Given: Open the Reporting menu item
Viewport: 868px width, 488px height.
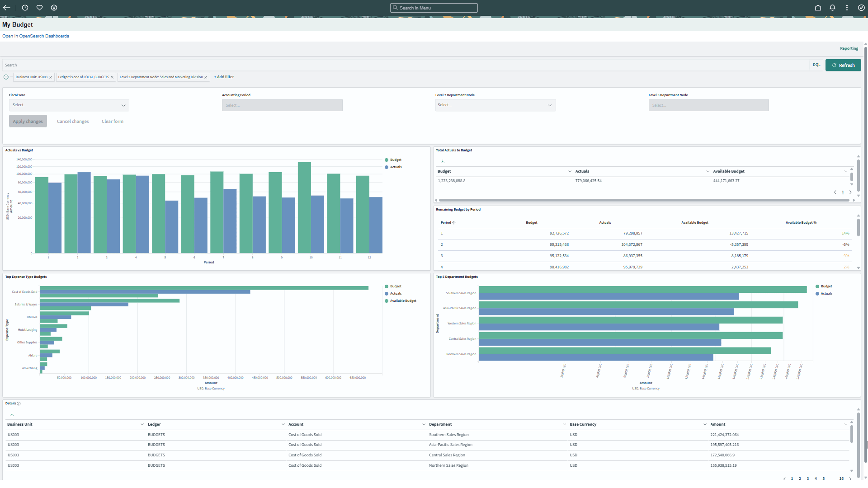Looking at the screenshot, I should coord(849,48).
